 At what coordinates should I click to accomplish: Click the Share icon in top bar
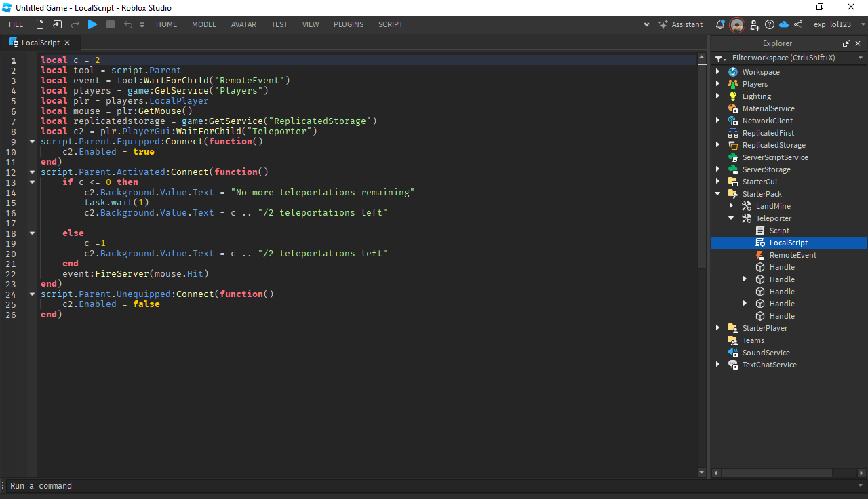point(798,24)
